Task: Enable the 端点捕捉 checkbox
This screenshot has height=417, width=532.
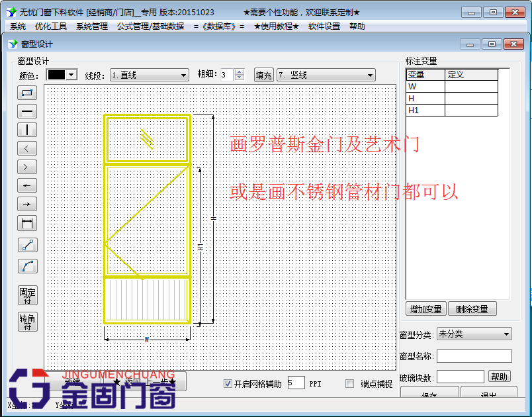Action: [x=349, y=384]
